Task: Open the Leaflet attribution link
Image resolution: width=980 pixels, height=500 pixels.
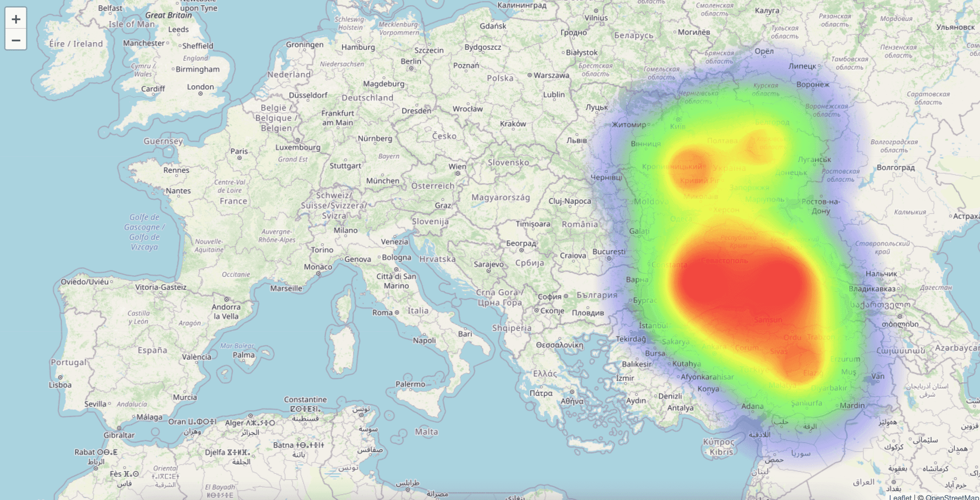Action: pyautogui.click(x=900, y=497)
